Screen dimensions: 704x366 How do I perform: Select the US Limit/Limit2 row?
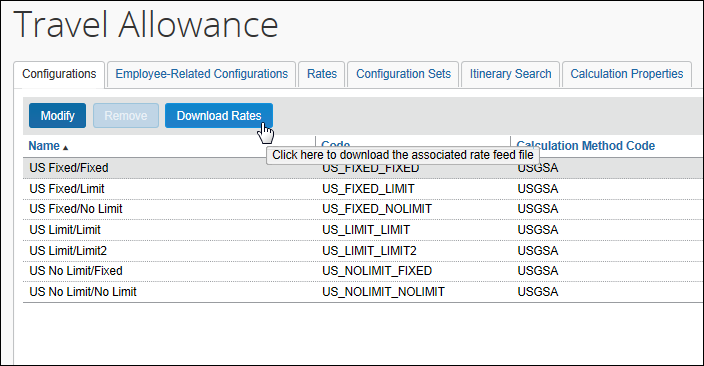click(363, 251)
